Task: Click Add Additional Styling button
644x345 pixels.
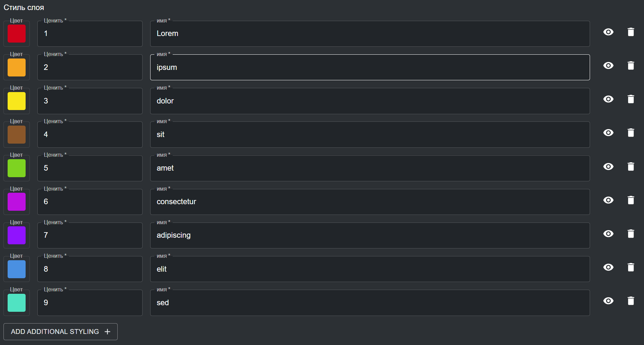Action: pos(61,332)
